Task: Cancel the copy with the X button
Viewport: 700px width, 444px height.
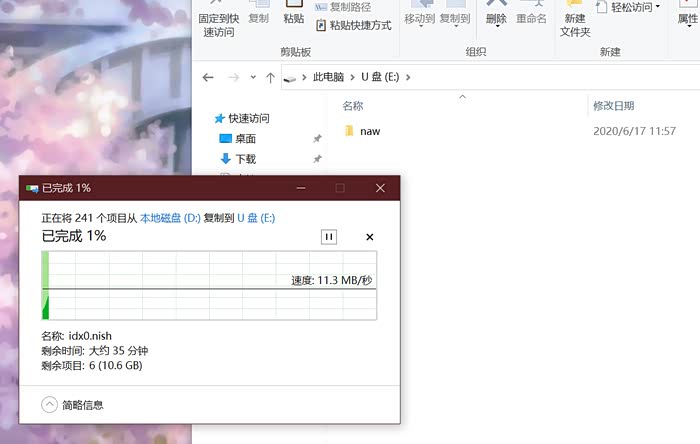Action: (369, 237)
